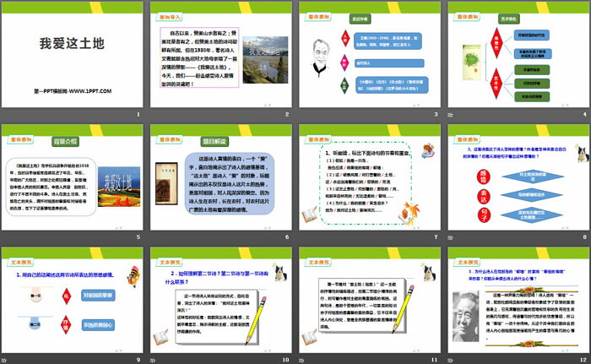Image resolution: width=591 pixels, height=364 pixels.
Task: Click the slide number 8 label
Action: [x=584, y=236]
